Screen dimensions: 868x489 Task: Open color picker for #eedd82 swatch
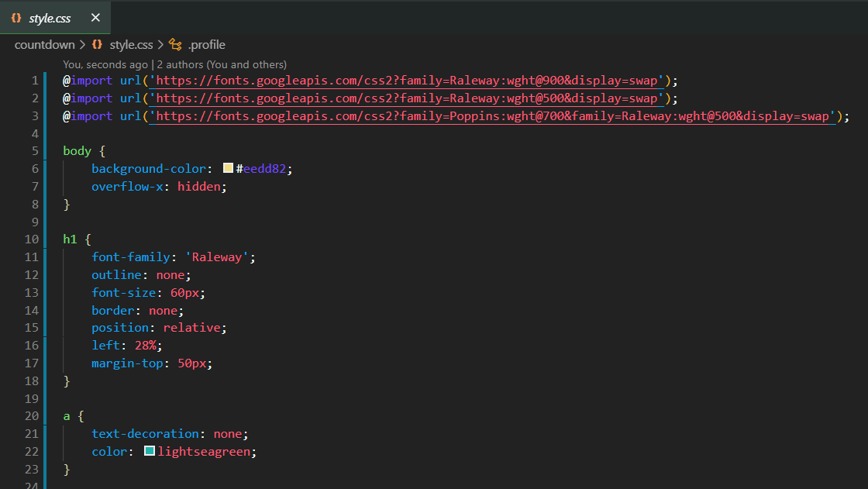coord(228,168)
